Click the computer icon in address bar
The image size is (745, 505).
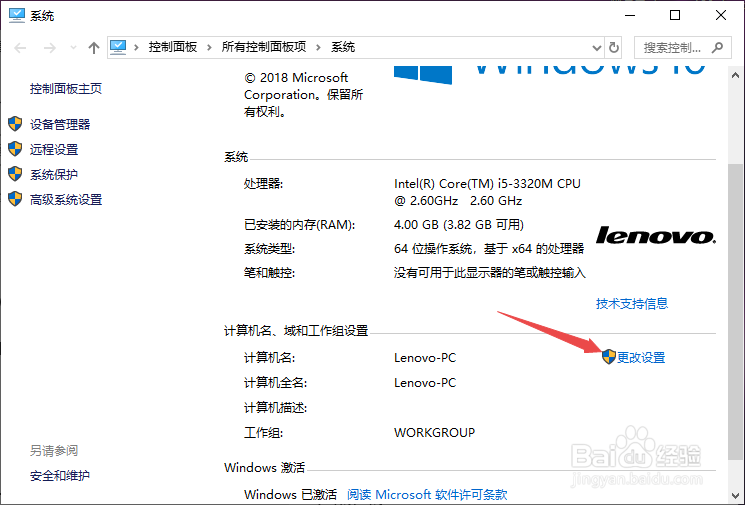[x=118, y=47]
